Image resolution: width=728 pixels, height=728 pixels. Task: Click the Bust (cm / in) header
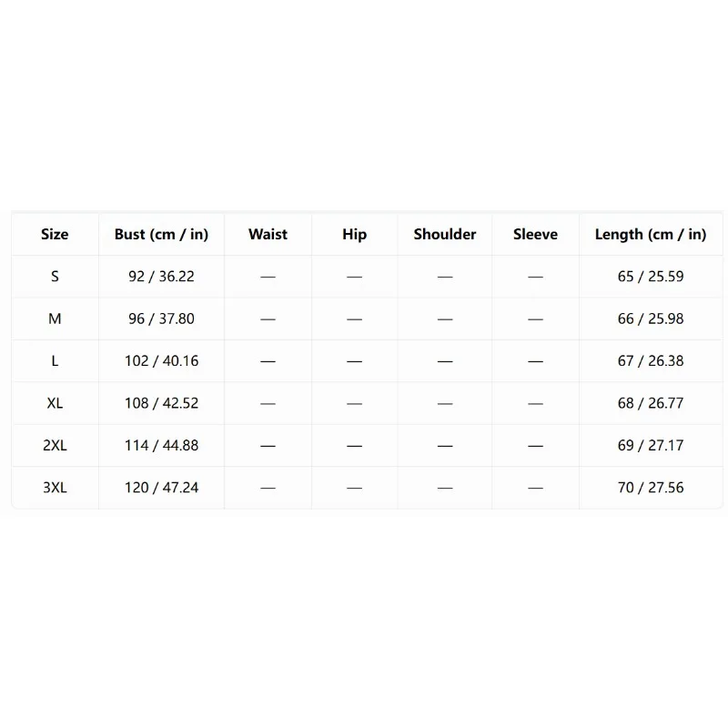click(x=162, y=235)
